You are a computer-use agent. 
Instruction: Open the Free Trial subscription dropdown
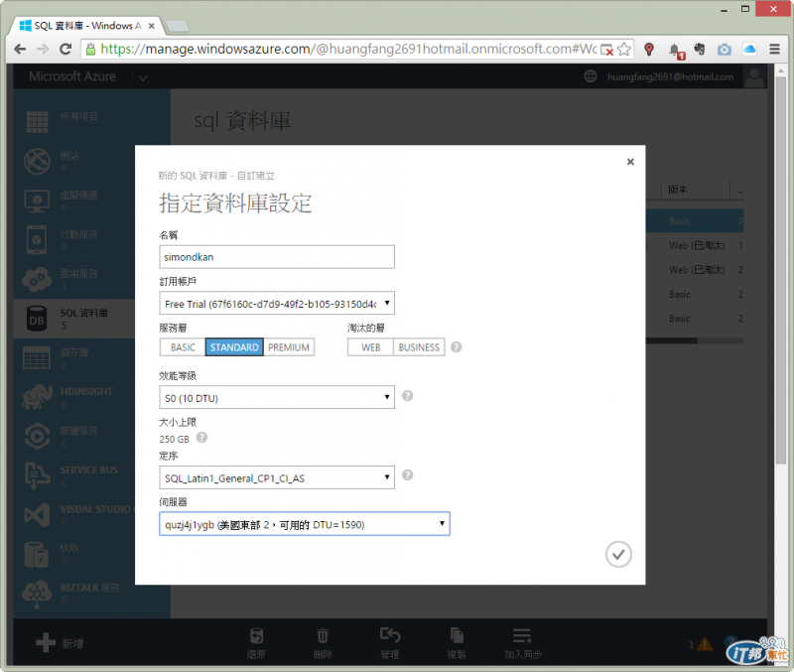[x=277, y=304]
